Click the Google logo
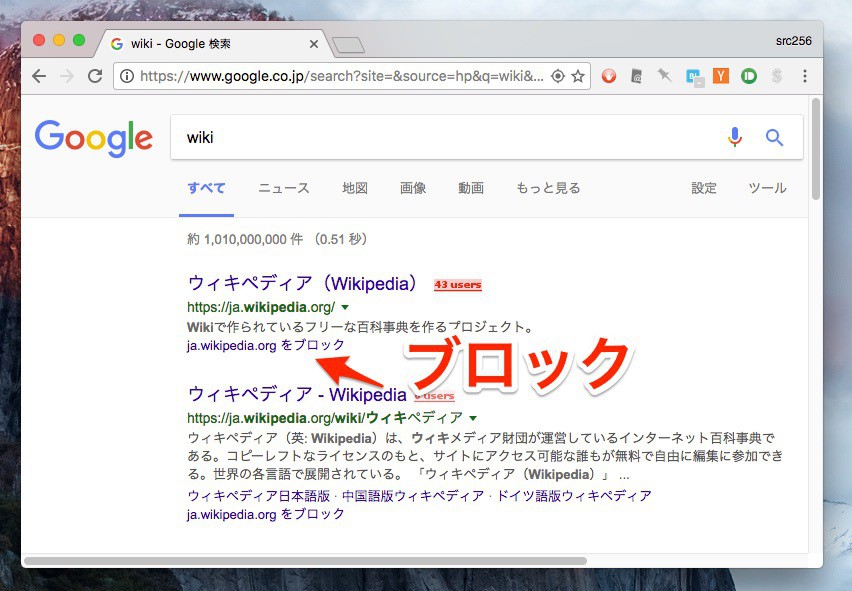The width and height of the screenshot is (852, 591). [x=93, y=139]
